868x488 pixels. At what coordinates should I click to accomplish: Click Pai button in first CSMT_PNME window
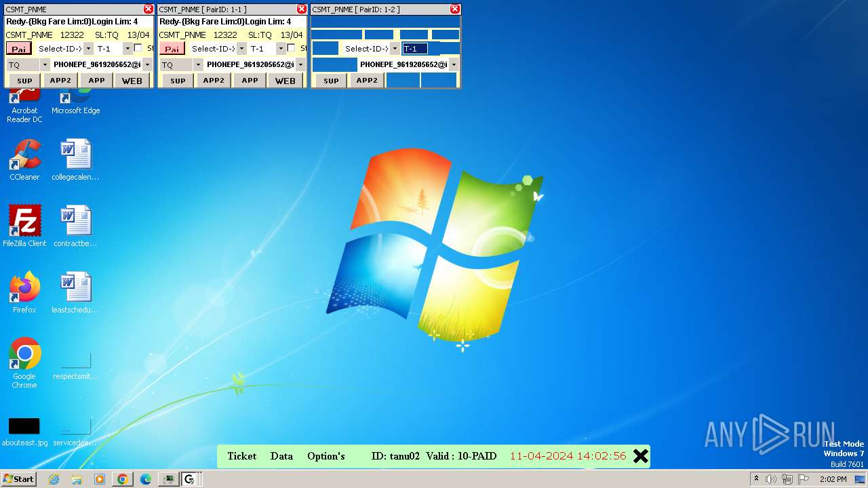coord(19,49)
